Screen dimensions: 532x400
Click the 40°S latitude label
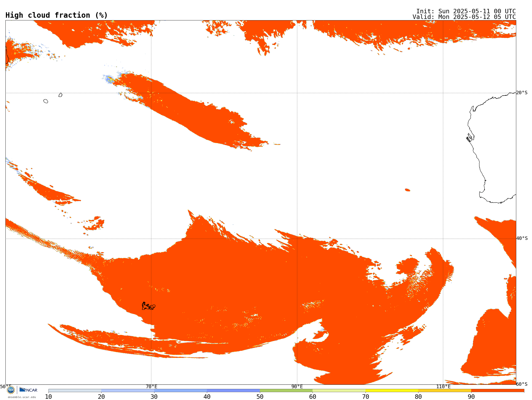point(522,238)
